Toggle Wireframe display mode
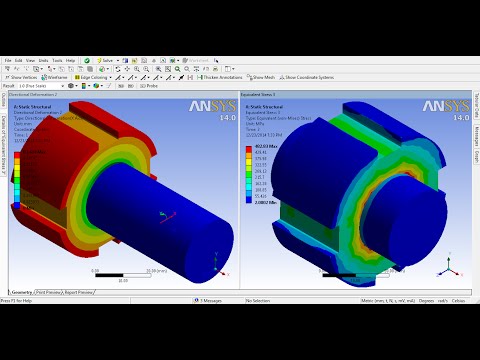This screenshot has width=480, height=360. (54, 77)
